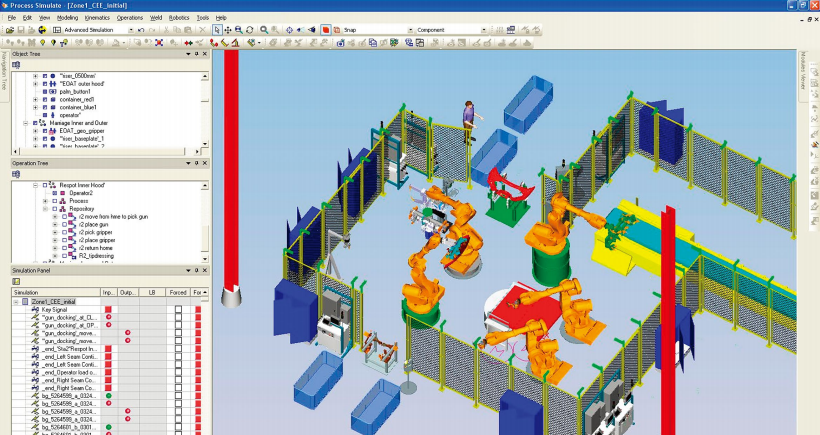Select 'palm_button1' in Object Tree
The width and height of the screenshot is (820, 435).
(x=75, y=91)
